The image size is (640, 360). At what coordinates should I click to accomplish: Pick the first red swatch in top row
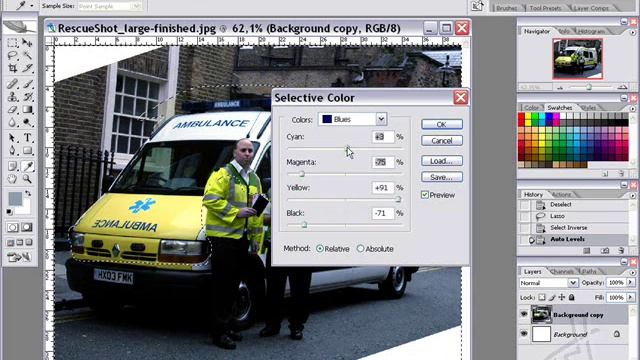click(x=522, y=116)
